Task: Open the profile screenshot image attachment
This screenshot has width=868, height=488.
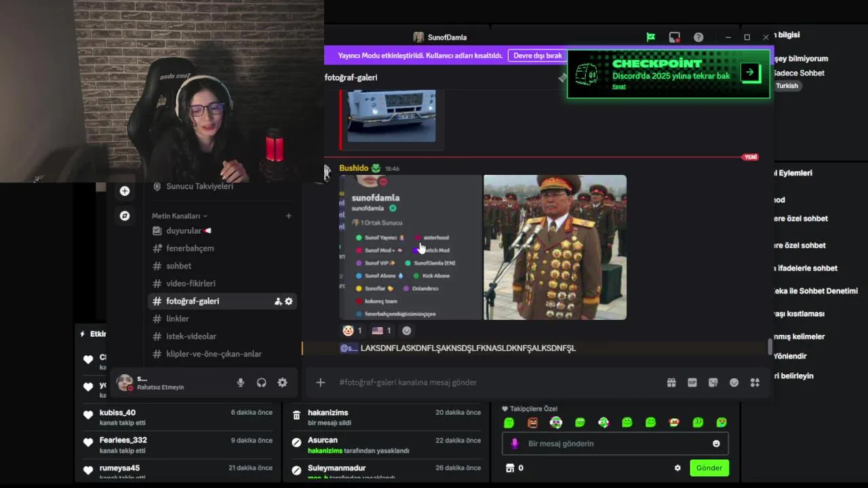Action: click(410, 247)
